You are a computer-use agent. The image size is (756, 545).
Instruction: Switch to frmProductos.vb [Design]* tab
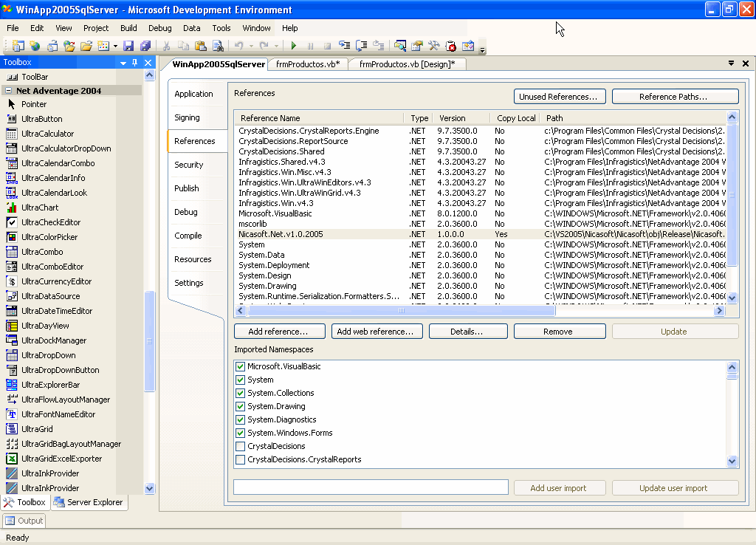tap(407, 64)
